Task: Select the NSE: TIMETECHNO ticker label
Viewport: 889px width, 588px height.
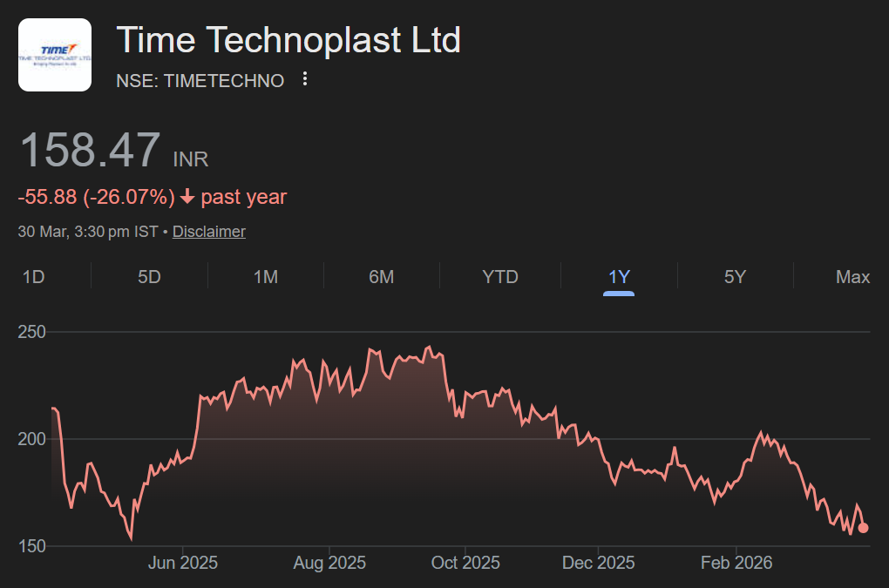Action: coord(200,80)
